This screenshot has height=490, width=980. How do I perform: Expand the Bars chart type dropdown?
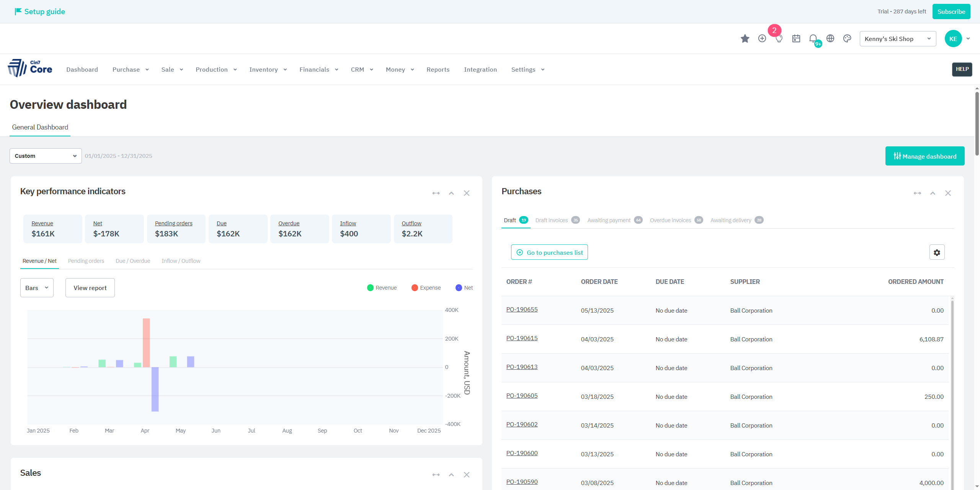point(37,288)
